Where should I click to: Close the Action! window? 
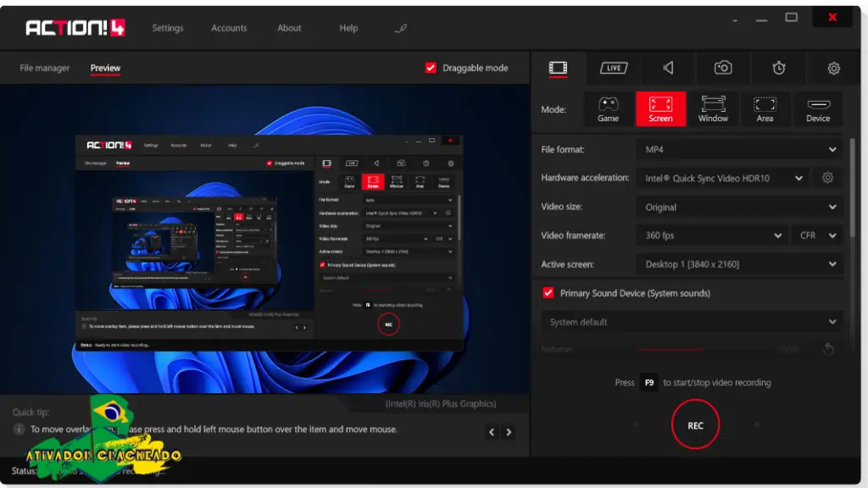pos(832,17)
